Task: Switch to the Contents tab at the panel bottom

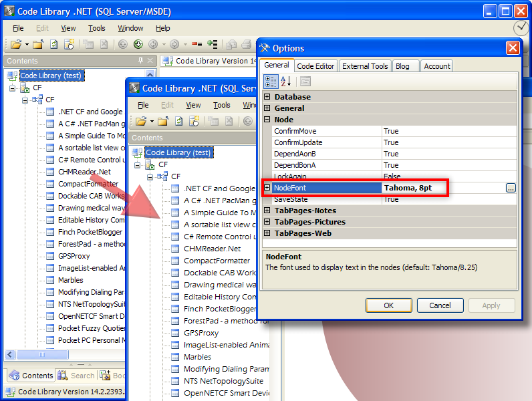Action: click(x=31, y=376)
